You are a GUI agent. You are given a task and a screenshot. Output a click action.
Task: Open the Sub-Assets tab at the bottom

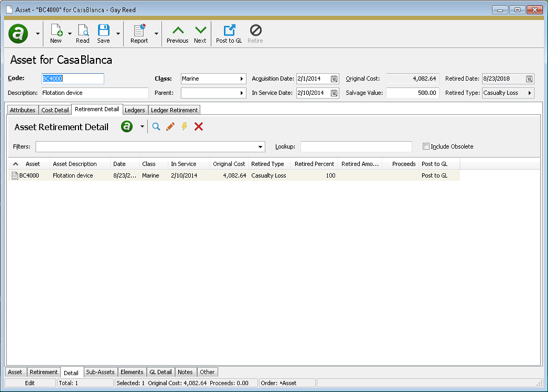point(100,372)
